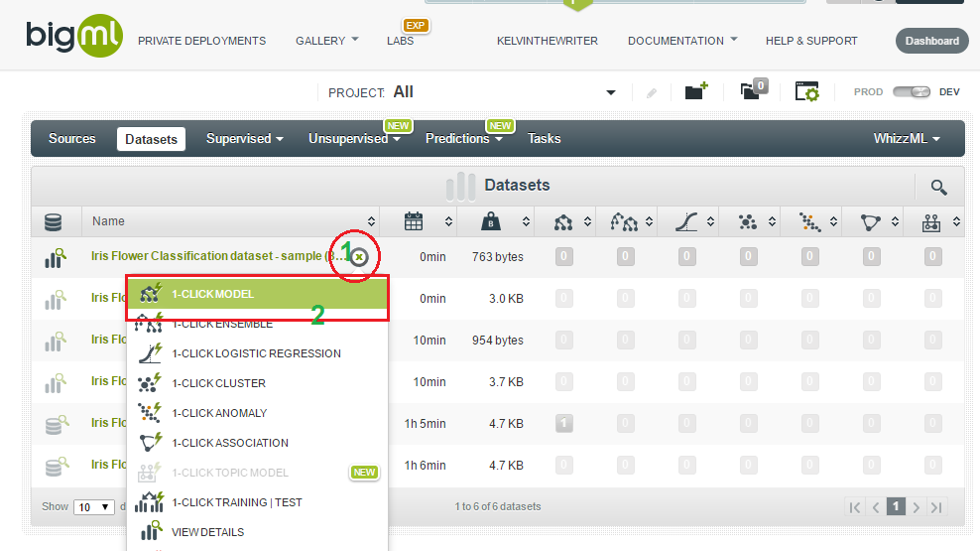Viewport: 980px width, 551px height.
Task: Expand the Supervised dropdown tab
Action: 244,139
